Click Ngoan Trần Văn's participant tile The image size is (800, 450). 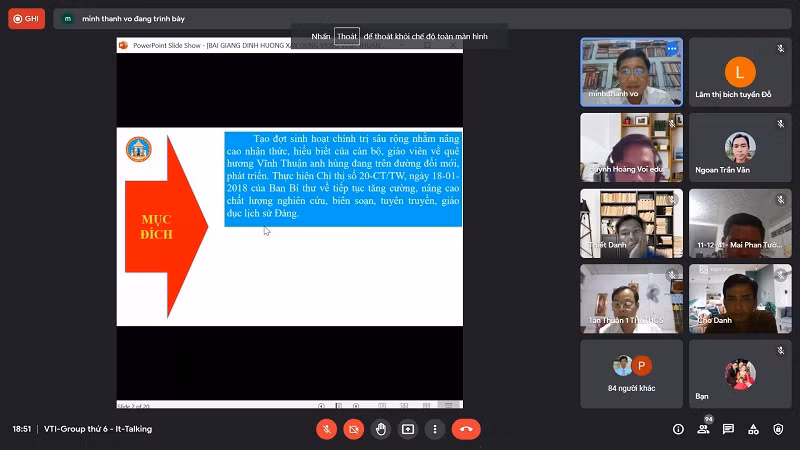(739, 147)
